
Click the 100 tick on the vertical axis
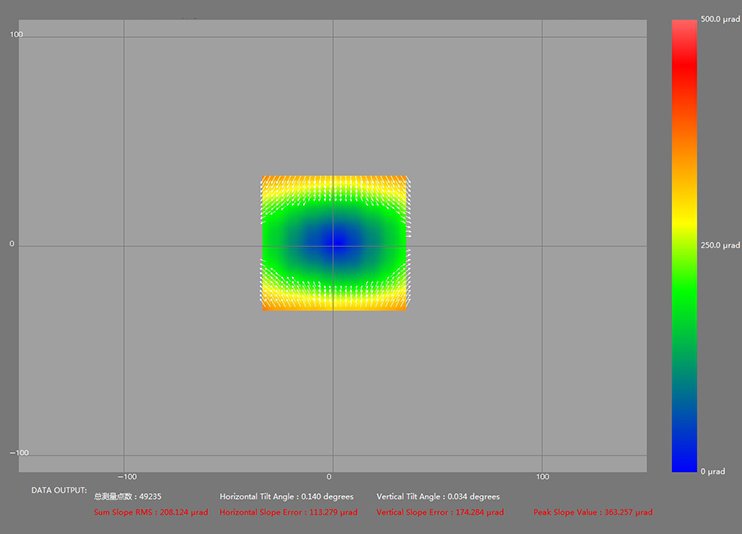tap(17, 35)
